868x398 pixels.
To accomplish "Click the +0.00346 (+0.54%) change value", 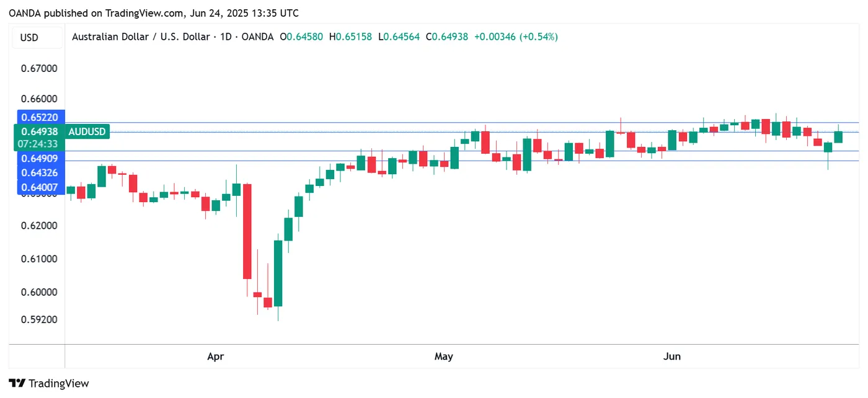I will [516, 37].
